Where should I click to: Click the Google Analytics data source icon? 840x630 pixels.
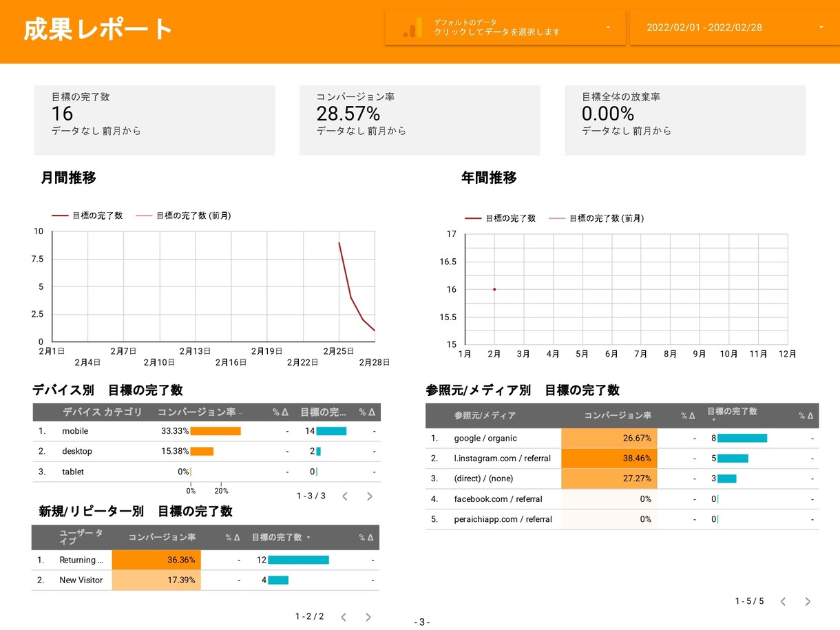pos(412,28)
